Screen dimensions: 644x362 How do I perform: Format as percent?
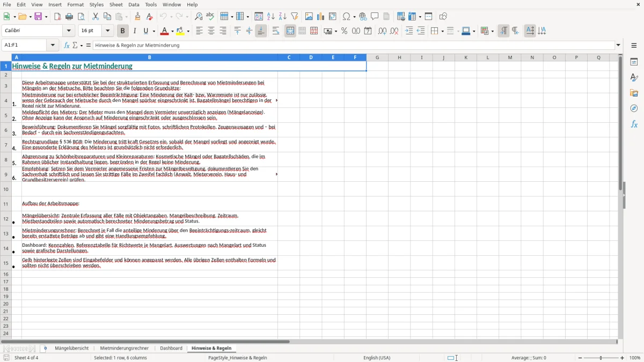[x=345, y=31]
